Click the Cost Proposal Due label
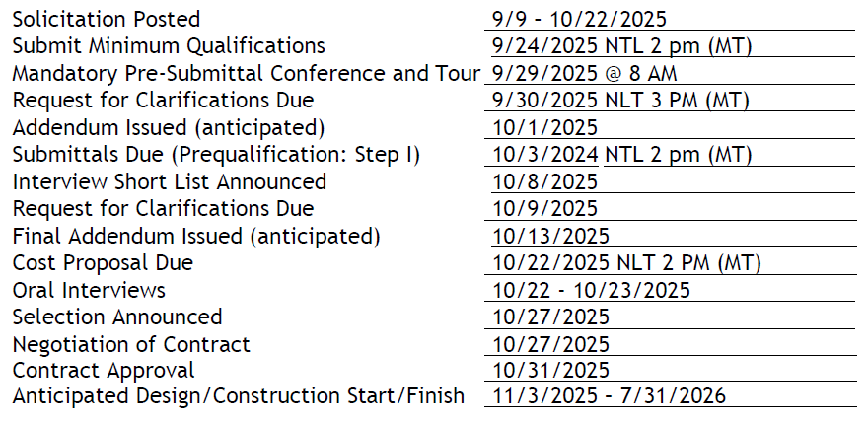 tap(103, 262)
